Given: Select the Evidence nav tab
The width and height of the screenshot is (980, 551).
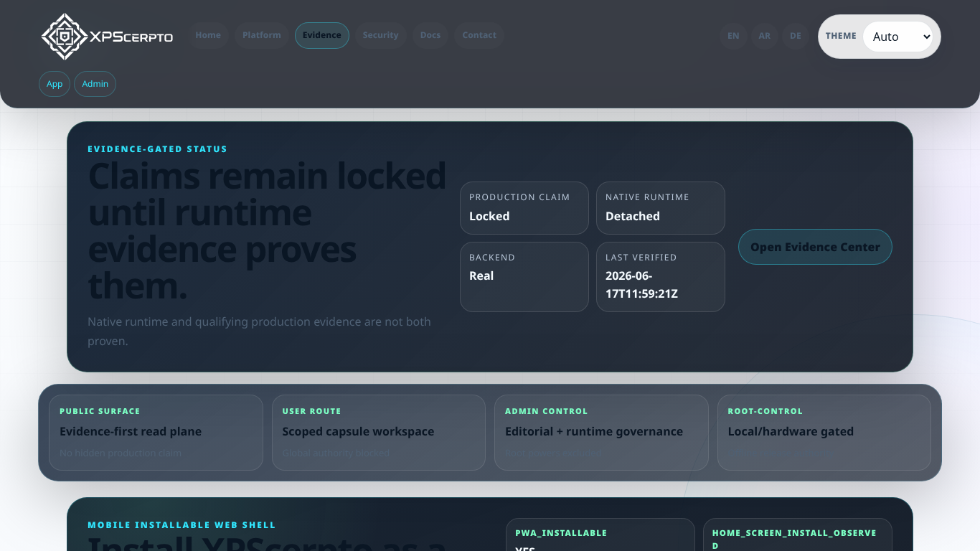Looking at the screenshot, I should [x=322, y=35].
